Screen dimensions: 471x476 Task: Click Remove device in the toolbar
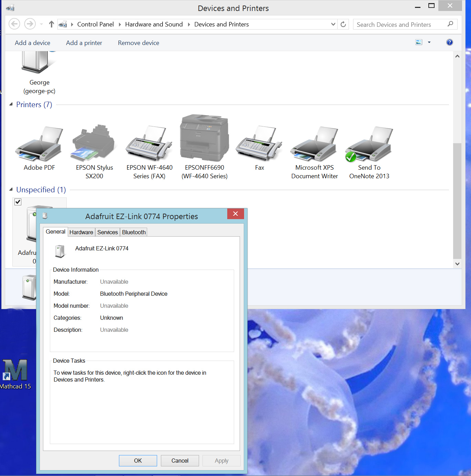[139, 43]
